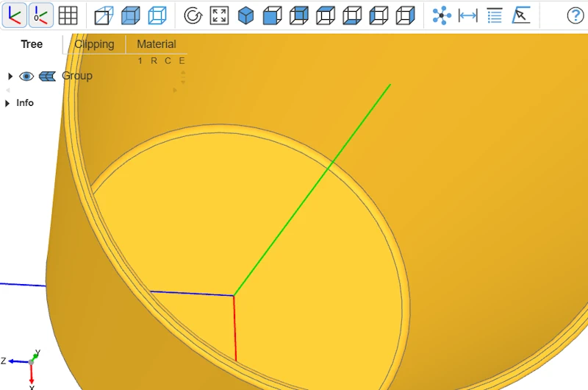The width and height of the screenshot is (588, 390).
Task: Expand the Info panel section
Action: (x=8, y=103)
